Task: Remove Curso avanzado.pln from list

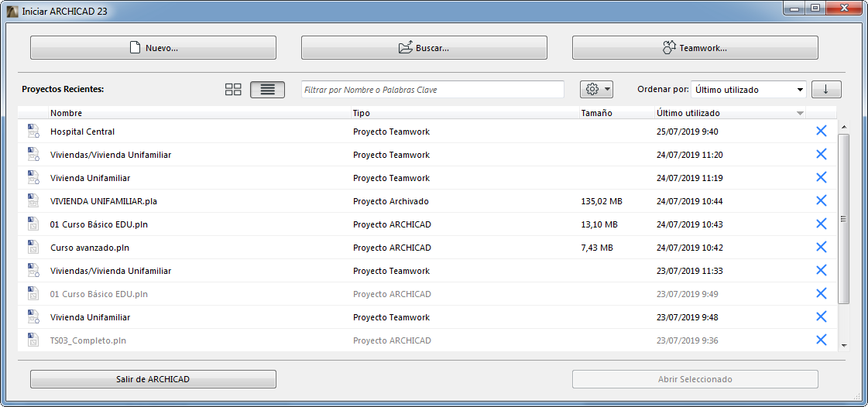Action: (x=821, y=247)
